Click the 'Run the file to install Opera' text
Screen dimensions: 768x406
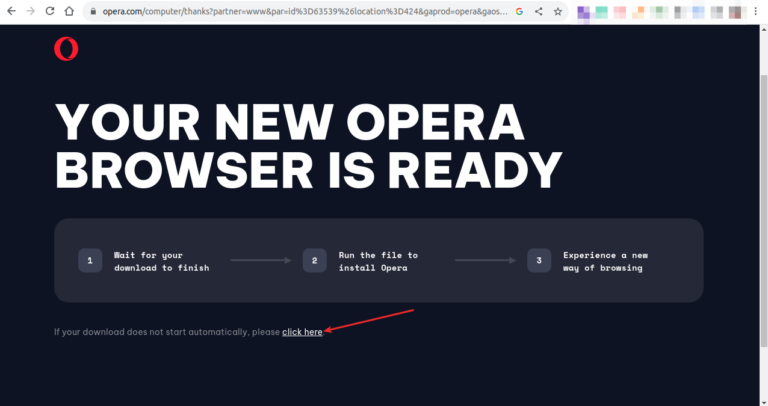click(378, 261)
